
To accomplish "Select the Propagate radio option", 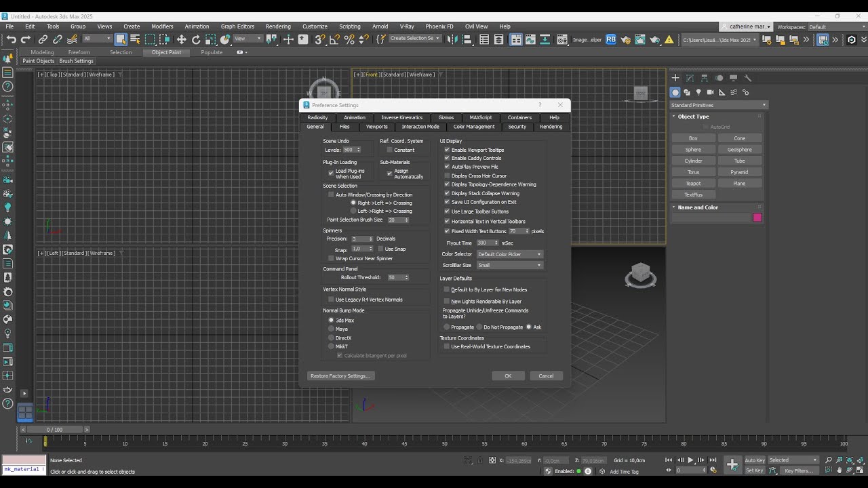I will click(446, 327).
